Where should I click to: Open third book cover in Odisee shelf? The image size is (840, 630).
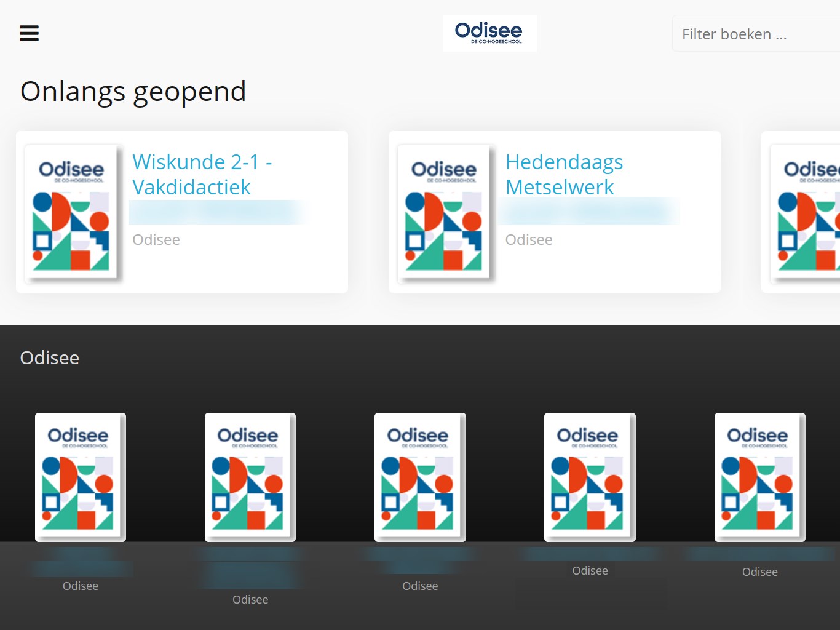click(420, 477)
